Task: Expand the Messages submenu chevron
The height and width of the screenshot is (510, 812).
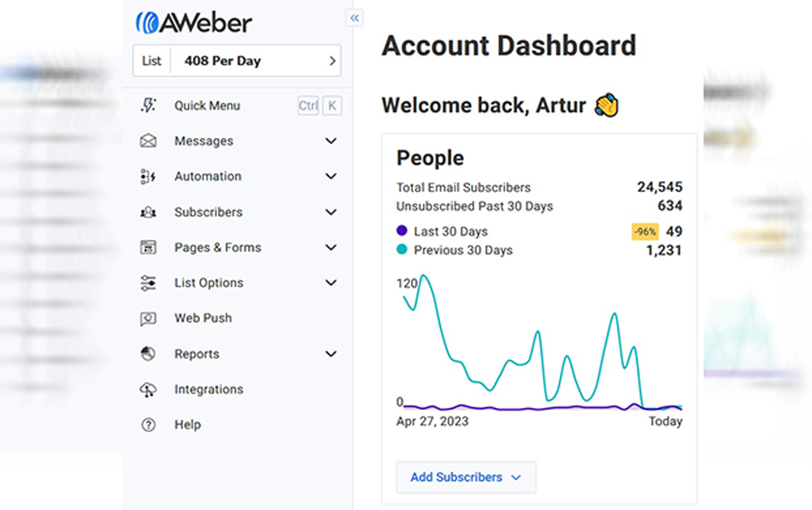Action: 331,141
